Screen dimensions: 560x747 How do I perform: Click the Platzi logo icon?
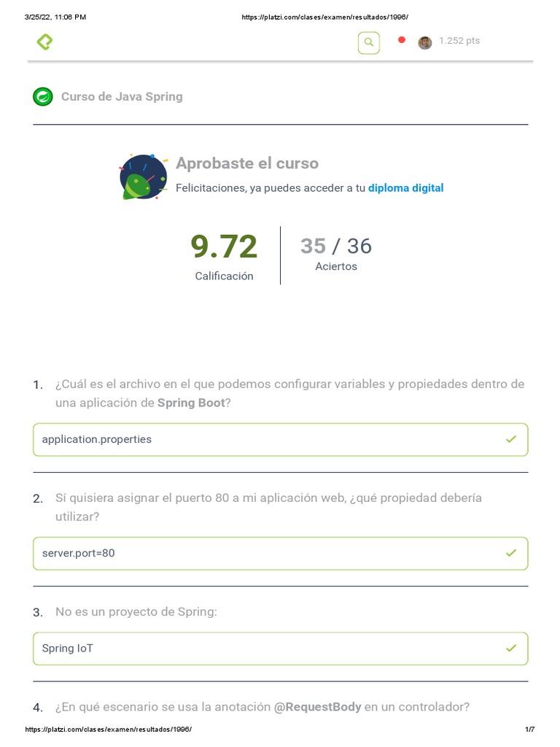[44, 42]
